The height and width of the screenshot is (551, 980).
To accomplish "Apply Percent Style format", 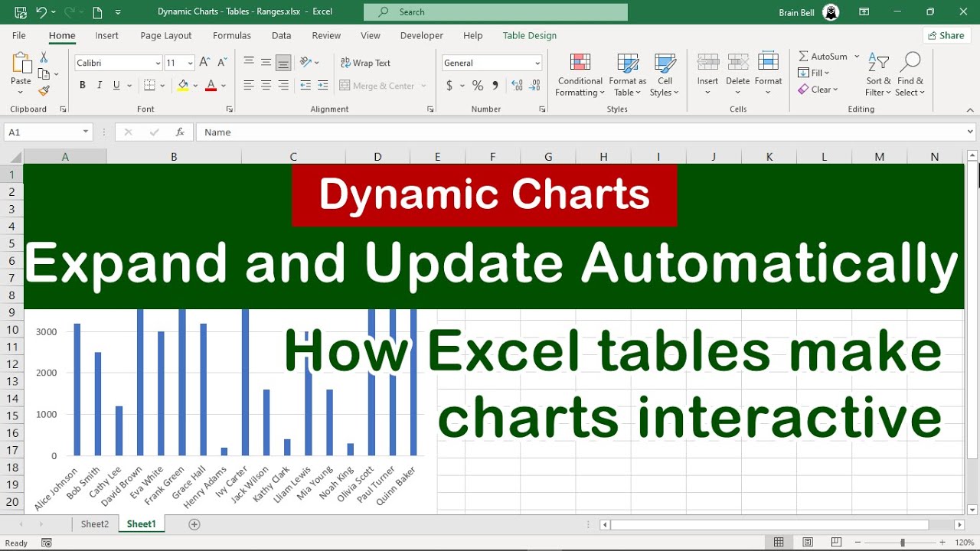I will coord(478,86).
